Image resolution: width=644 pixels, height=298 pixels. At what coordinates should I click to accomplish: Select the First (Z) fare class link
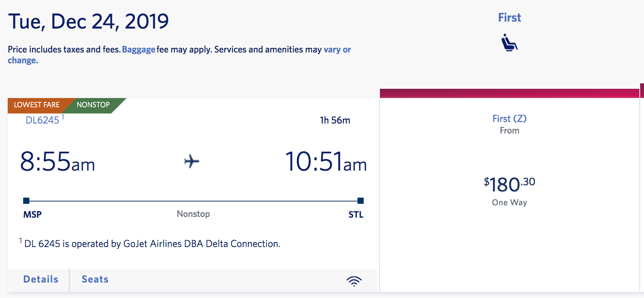509,119
